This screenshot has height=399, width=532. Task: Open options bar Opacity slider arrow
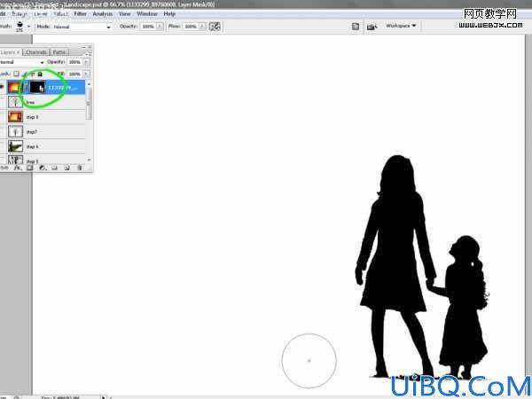[x=160, y=26]
